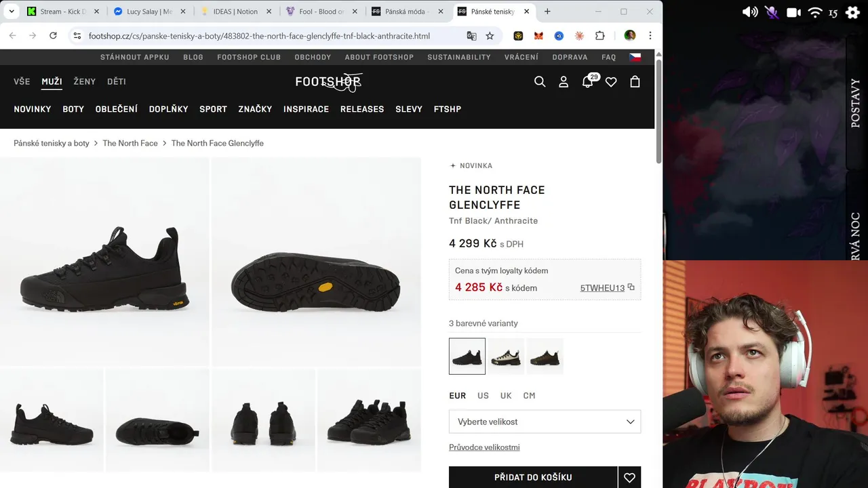Open the notifications bell icon
Screen dimensions: 868x488
click(587, 82)
